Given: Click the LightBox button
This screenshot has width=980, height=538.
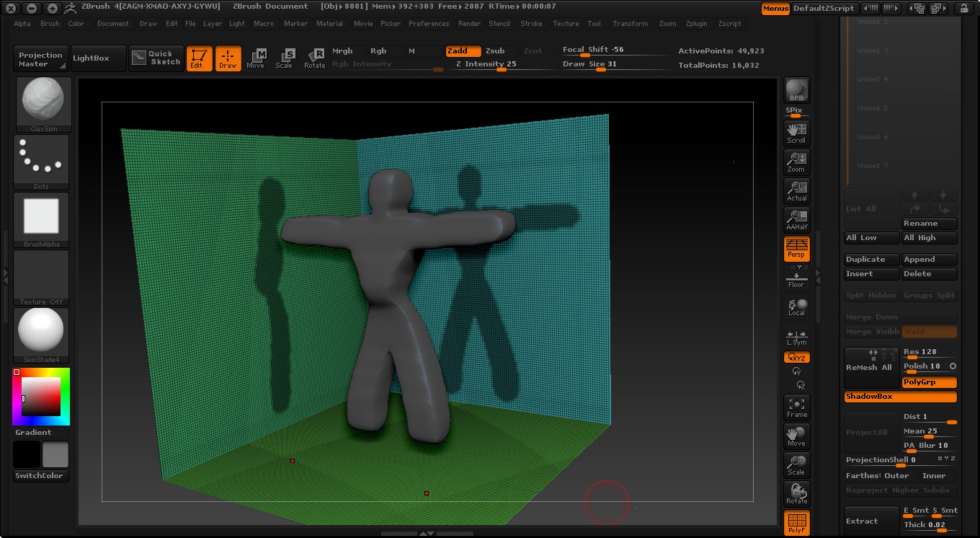Looking at the screenshot, I should pyautogui.click(x=91, y=58).
